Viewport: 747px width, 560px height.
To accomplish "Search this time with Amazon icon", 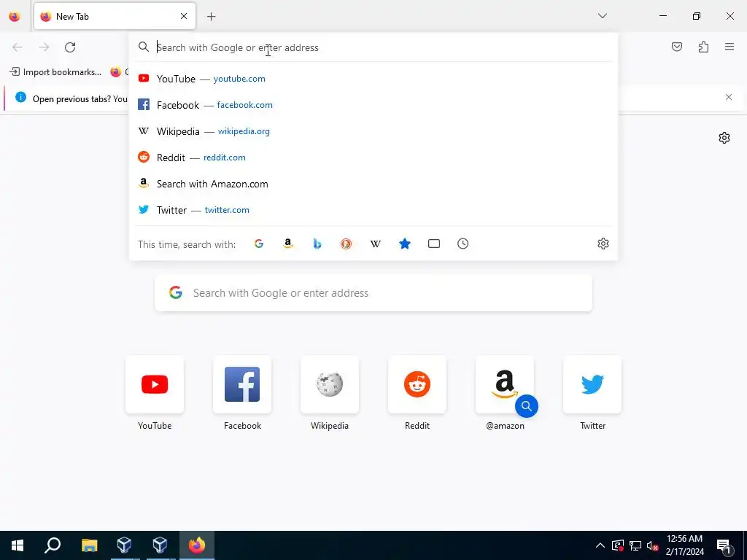I will [287, 244].
